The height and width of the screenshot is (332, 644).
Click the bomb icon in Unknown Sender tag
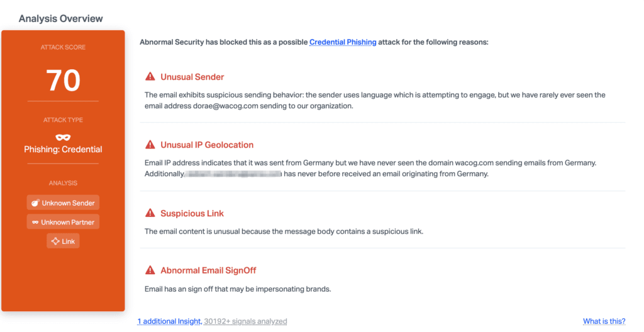(x=35, y=203)
